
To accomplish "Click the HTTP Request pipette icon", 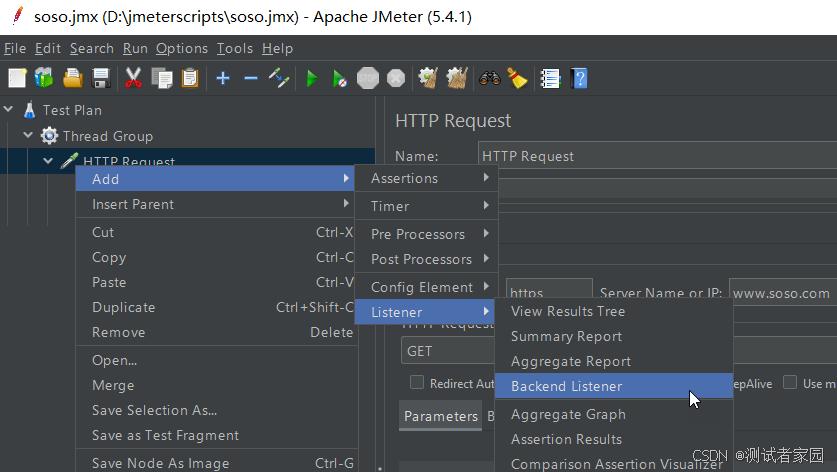I will [69, 160].
